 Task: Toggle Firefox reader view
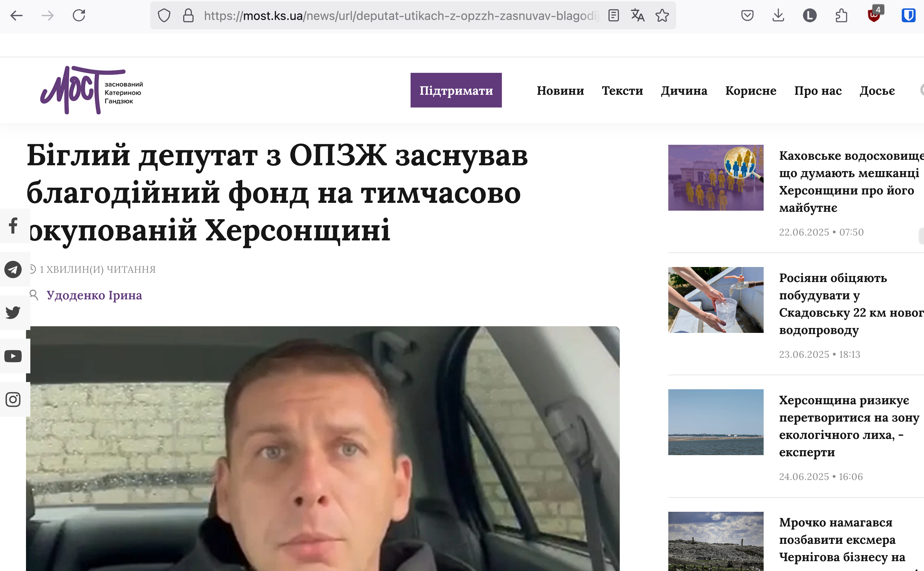coord(614,16)
